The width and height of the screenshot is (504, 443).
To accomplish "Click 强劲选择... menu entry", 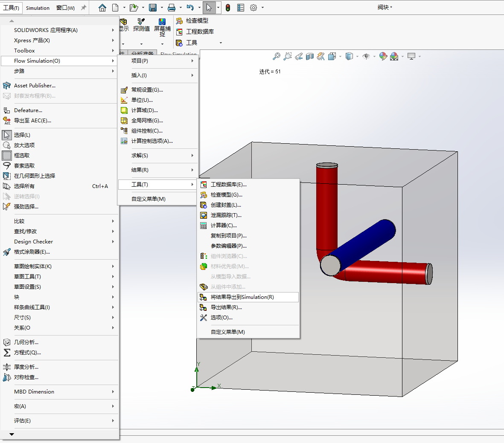I will [x=59, y=207].
